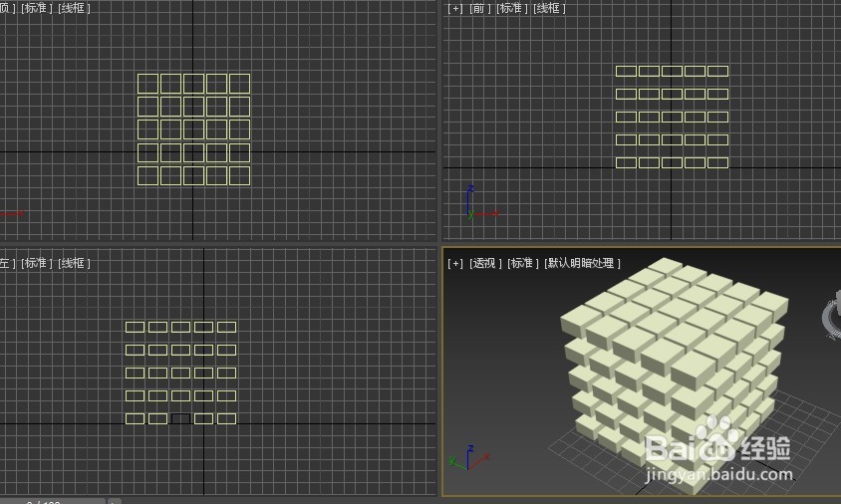Open [标准] label menu in the perspective viewport

522,263
